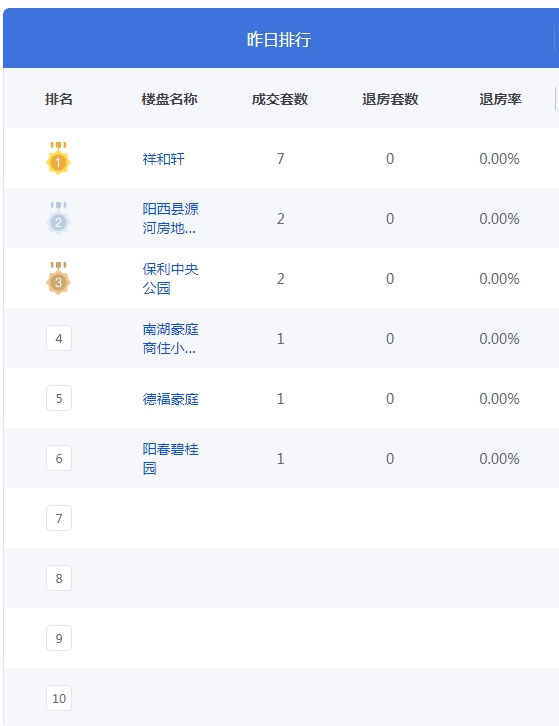Click 退房率 0.00% for 阳春碧桂园
559x726 pixels.
click(499, 458)
